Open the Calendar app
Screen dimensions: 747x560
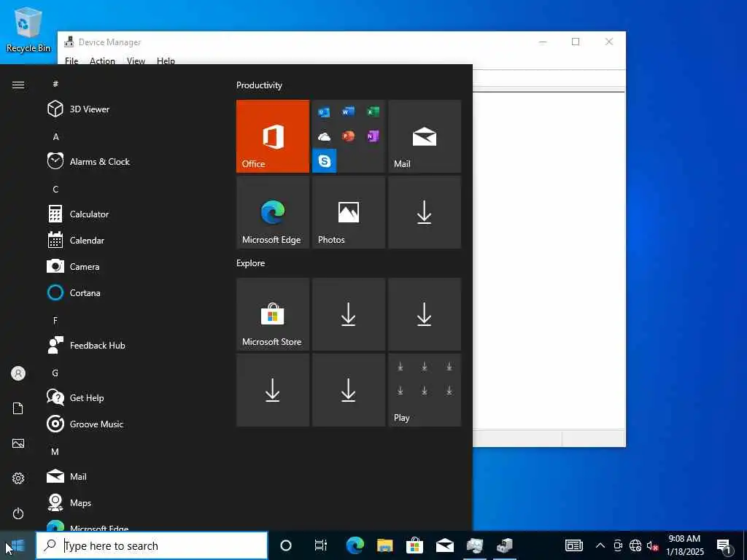[76, 240]
